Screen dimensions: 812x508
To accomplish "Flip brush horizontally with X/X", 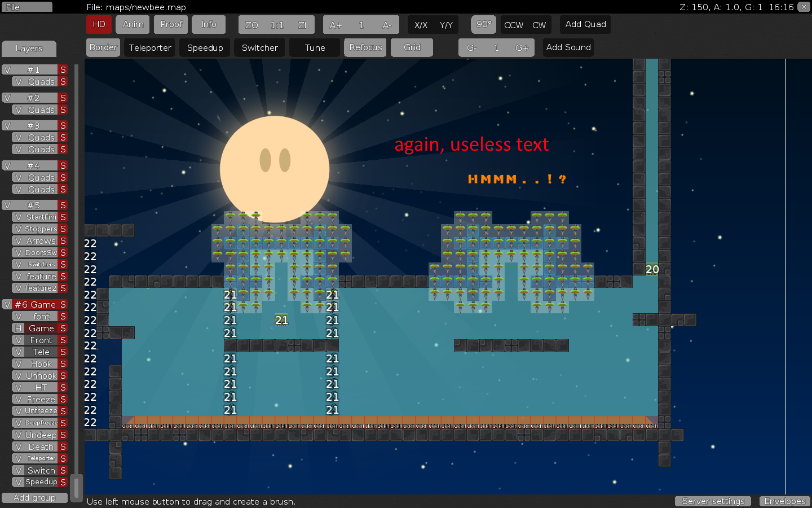I will [421, 25].
